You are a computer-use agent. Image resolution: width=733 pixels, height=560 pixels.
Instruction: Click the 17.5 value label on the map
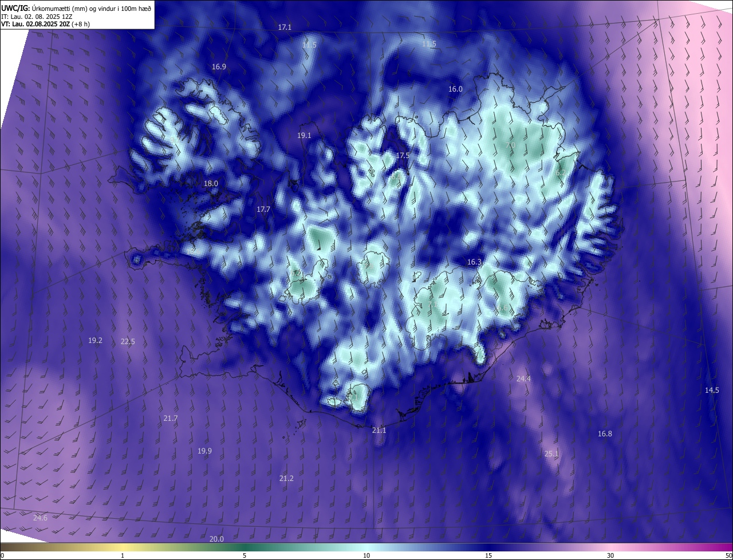403,156
